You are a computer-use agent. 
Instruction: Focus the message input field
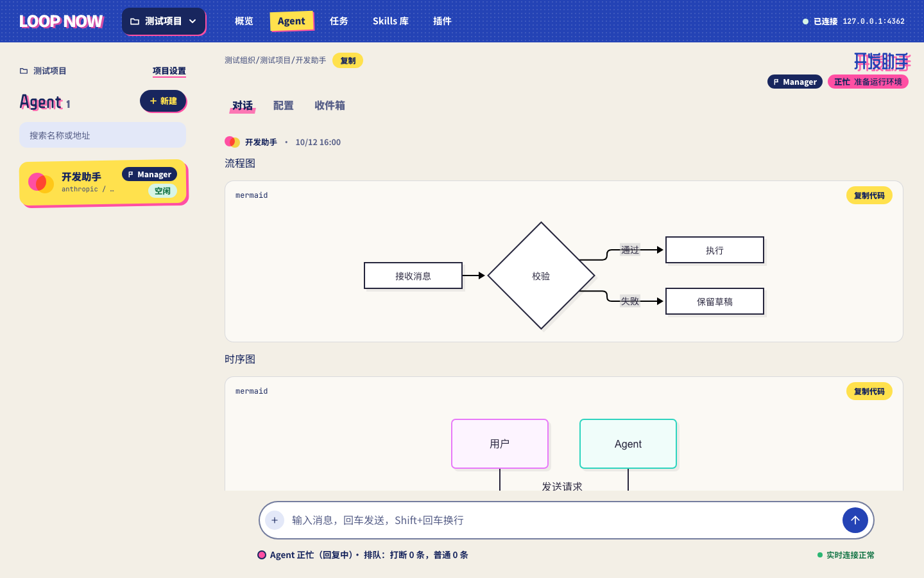coord(565,520)
